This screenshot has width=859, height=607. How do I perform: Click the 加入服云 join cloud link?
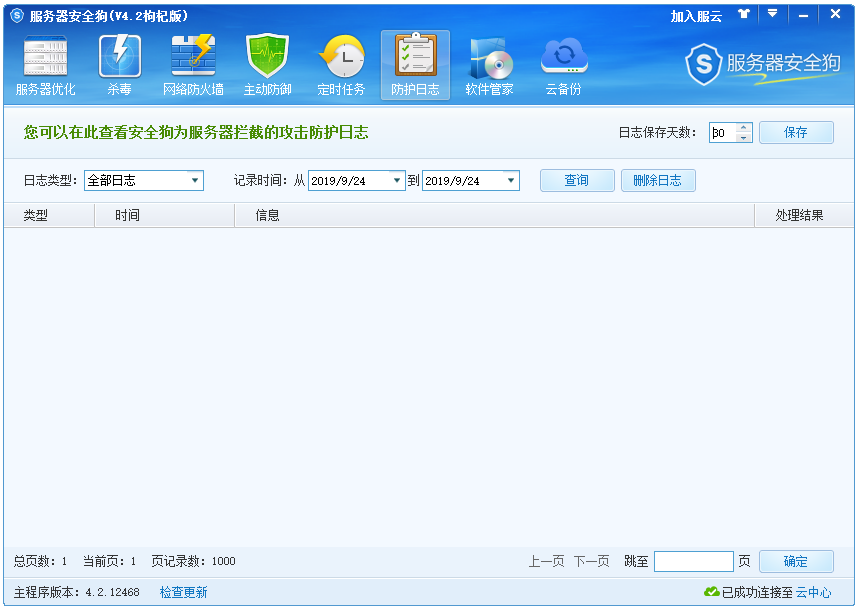[696, 16]
